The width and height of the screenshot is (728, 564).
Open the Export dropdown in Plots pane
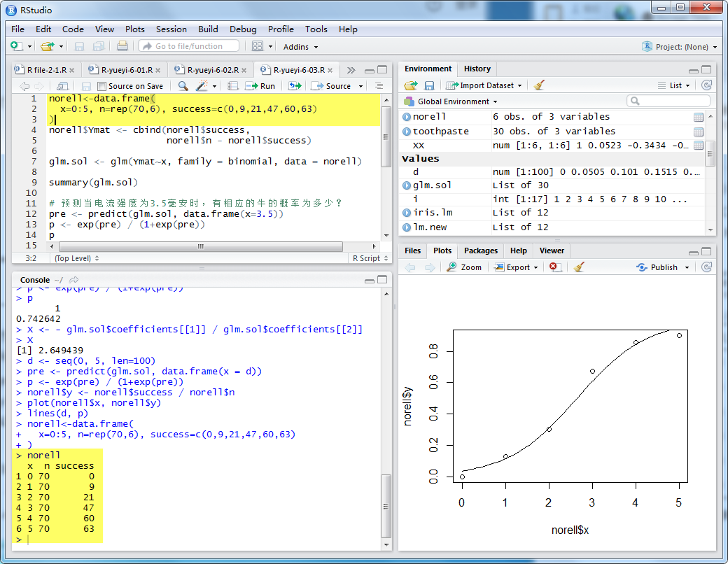pyautogui.click(x=517, y=267)
